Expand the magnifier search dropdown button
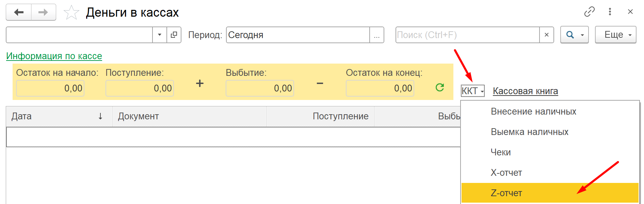The height and width of the screenshot is (204, 644). click(575, 35)
